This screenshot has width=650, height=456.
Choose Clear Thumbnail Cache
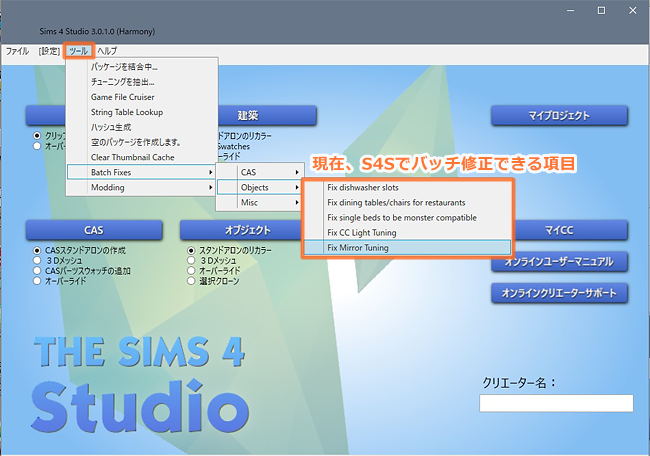142,157
